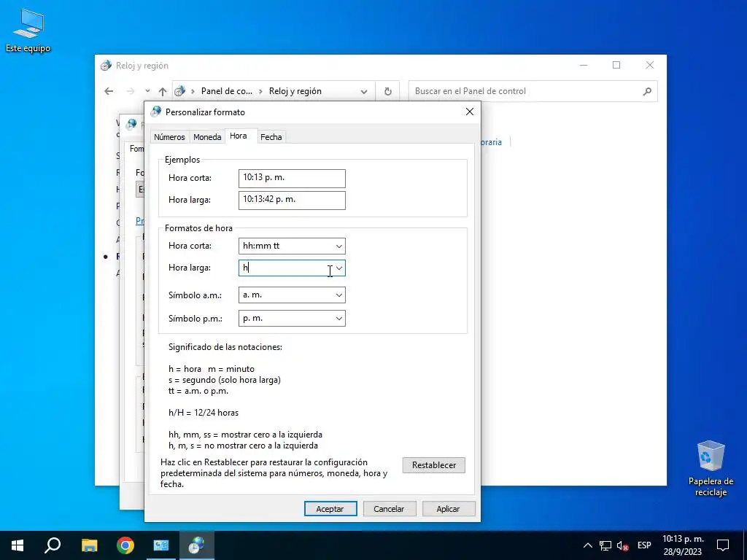747x560 pixels.
Task: Close Reloj y región window
Action: pyautogui.click(x=650, y=65)
